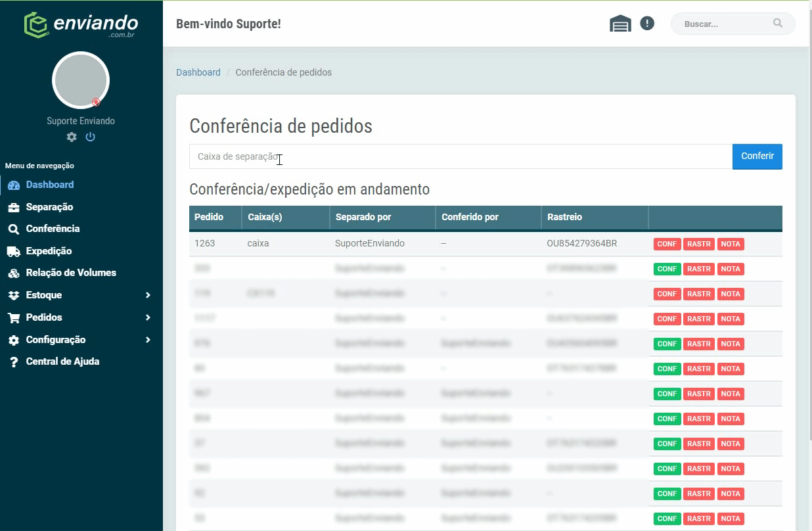
Task: Click the Enviando logo
Action: (81, 24)
